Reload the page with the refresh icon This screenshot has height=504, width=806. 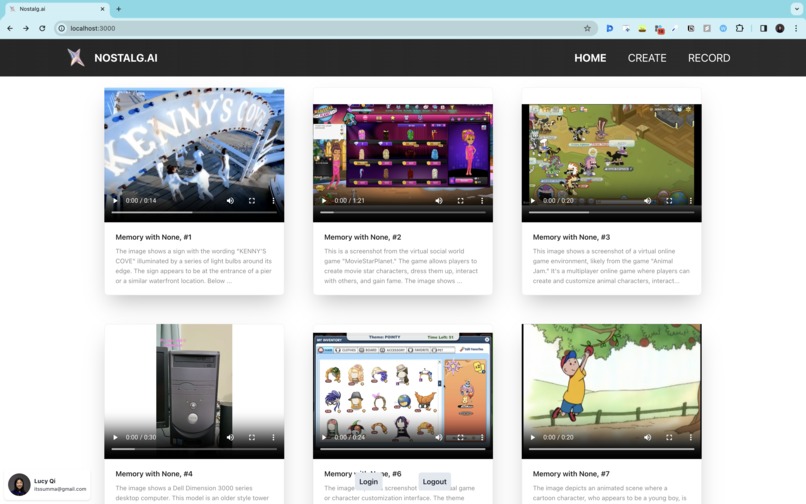(42, 28)
